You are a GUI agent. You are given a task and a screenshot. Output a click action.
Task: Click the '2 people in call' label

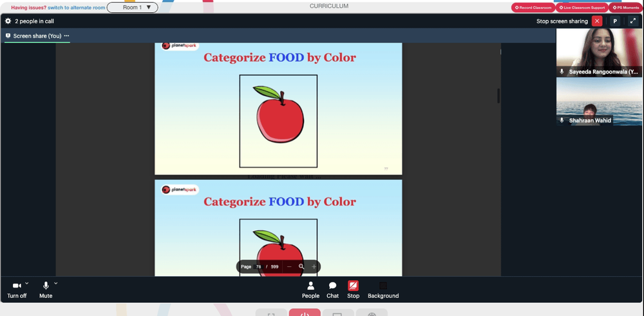pos(35,21)
